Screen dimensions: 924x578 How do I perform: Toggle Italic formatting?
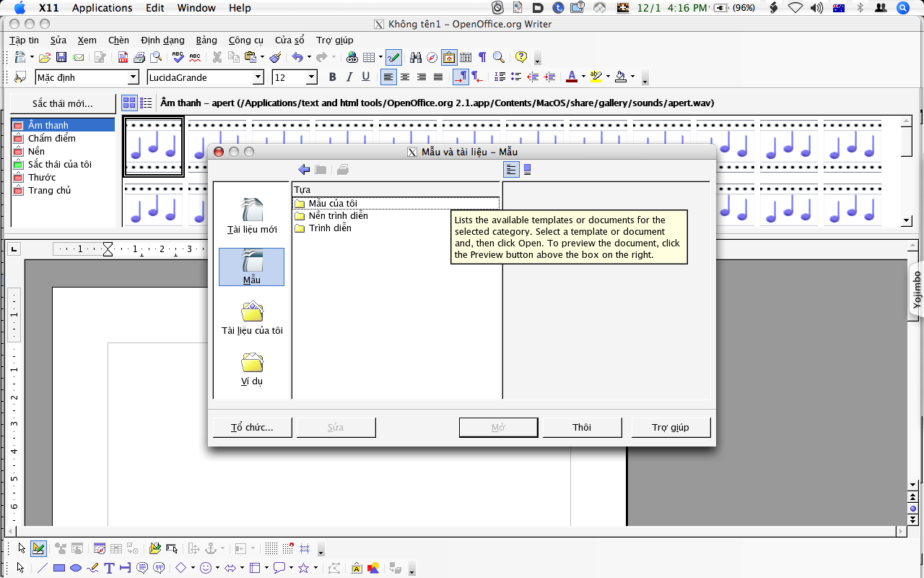pos(349,77)
